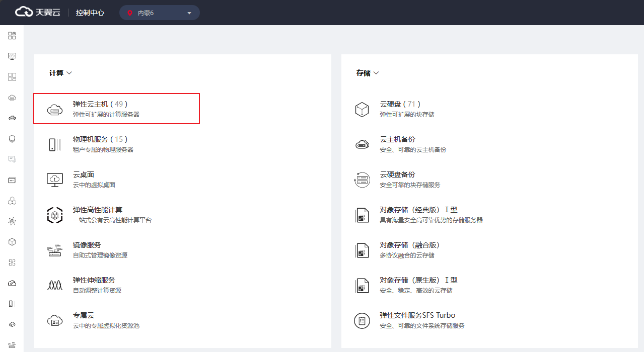Click the 物理机服务 server icon
Screen dimensions: 644x352
coord(54,144)
